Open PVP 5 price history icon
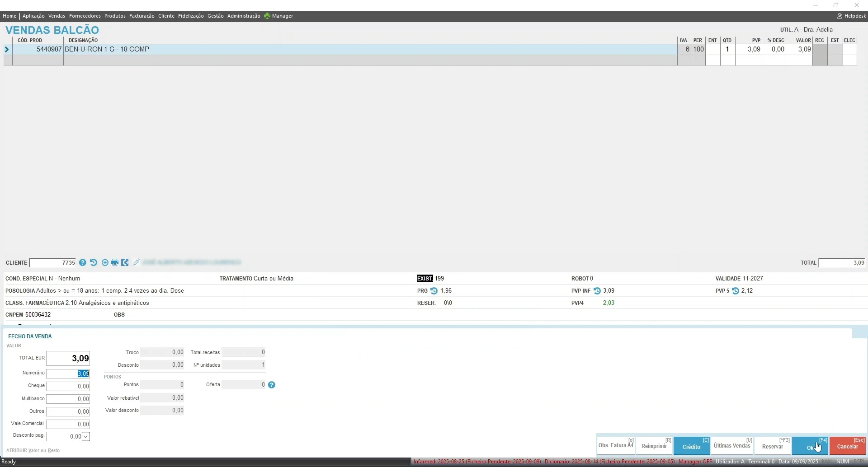The image size is (868, 467). pyautogui.click(x=736, y=291)
